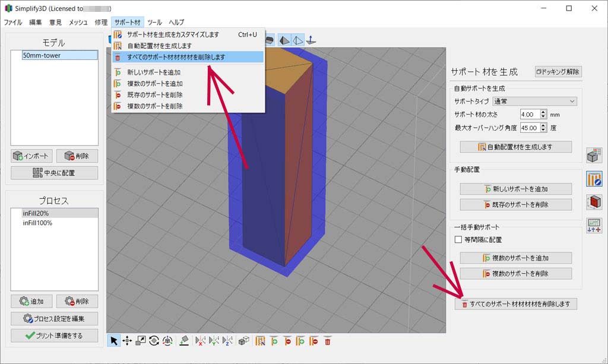Viewport: 608px width, 364px height.
Task: Click the move/translate tool icon
Action: [127, 341]
